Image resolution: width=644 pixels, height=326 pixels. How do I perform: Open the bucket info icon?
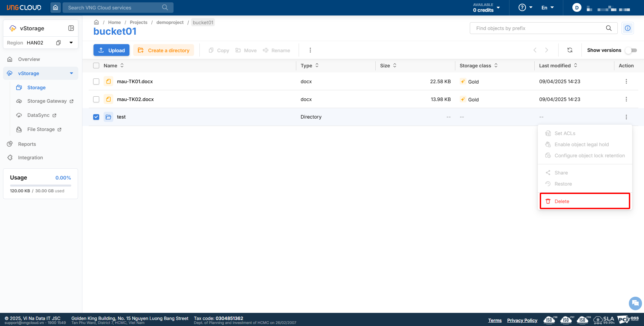tap(628, 28)
